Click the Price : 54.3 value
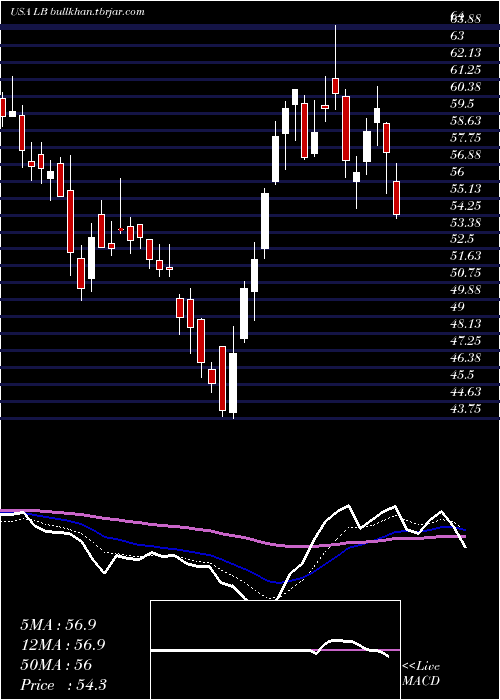 click(63, 685)
